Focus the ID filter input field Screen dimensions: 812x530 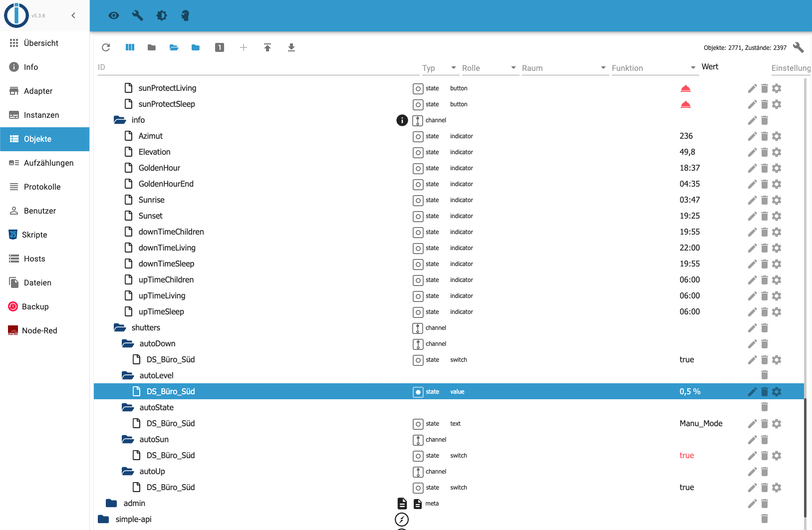pyautogui.click(x=259, y=67)
